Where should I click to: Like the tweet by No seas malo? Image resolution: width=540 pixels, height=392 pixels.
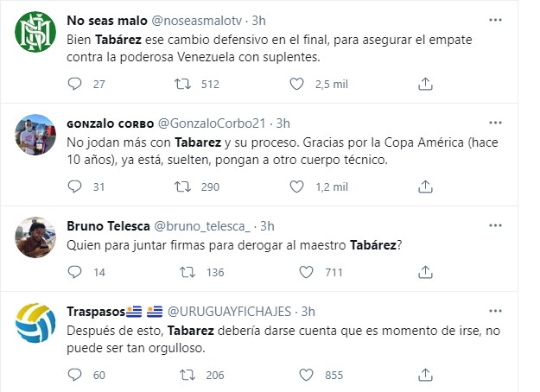296,84
